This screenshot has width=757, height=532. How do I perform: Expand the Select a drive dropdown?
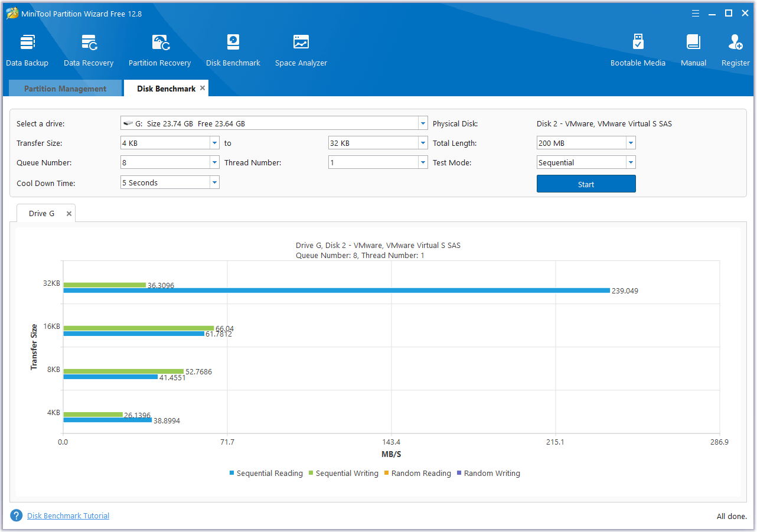point(423,124)
